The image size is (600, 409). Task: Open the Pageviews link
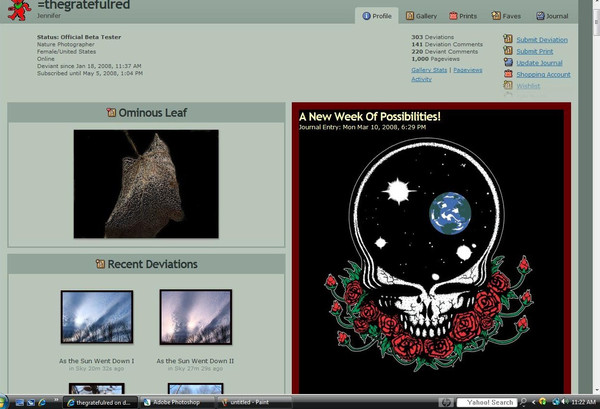point(468,70)
